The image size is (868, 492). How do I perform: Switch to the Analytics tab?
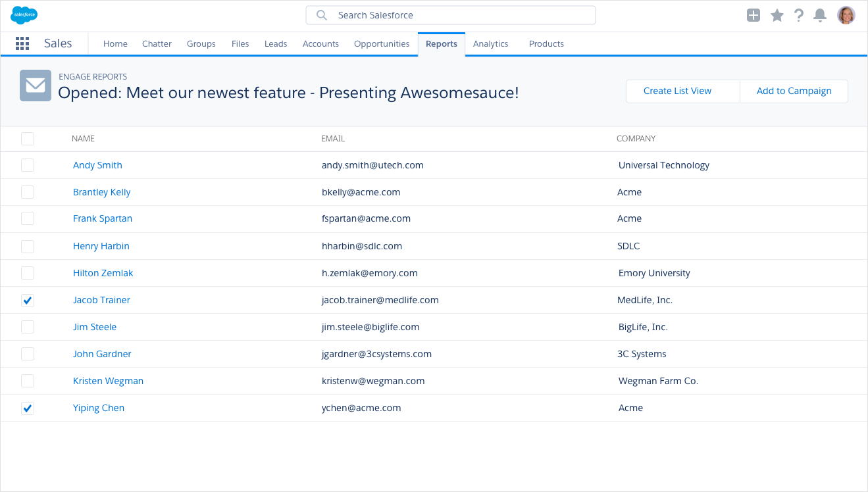tap(491, 44)
